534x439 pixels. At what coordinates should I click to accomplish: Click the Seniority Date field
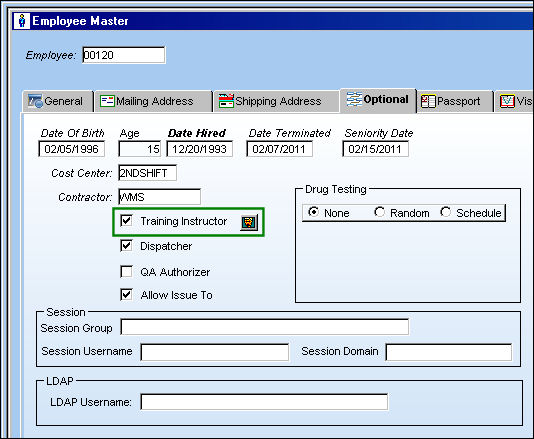point(376,149)
